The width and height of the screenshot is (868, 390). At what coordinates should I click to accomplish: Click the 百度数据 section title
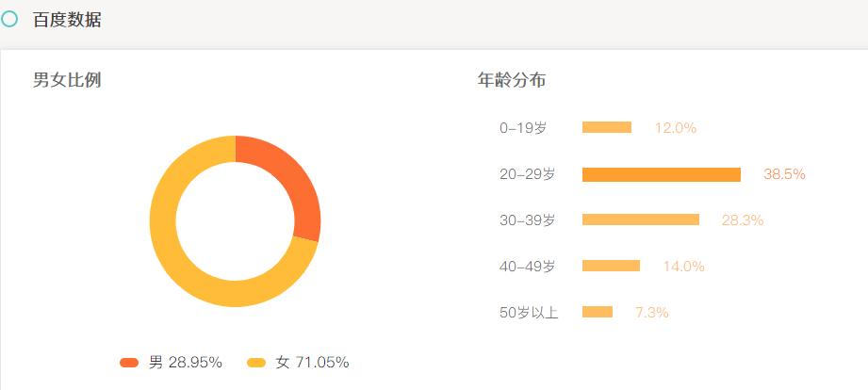[67, 20]
